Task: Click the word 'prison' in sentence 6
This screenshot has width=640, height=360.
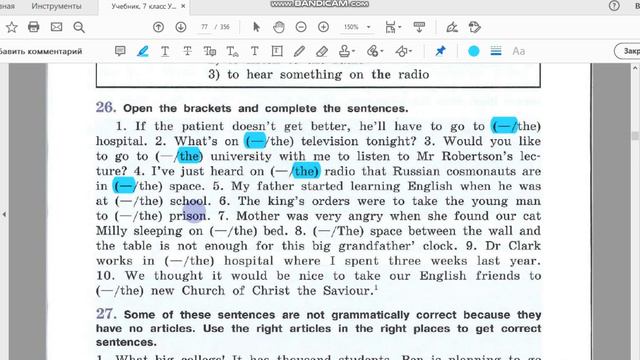Action: 187,216
